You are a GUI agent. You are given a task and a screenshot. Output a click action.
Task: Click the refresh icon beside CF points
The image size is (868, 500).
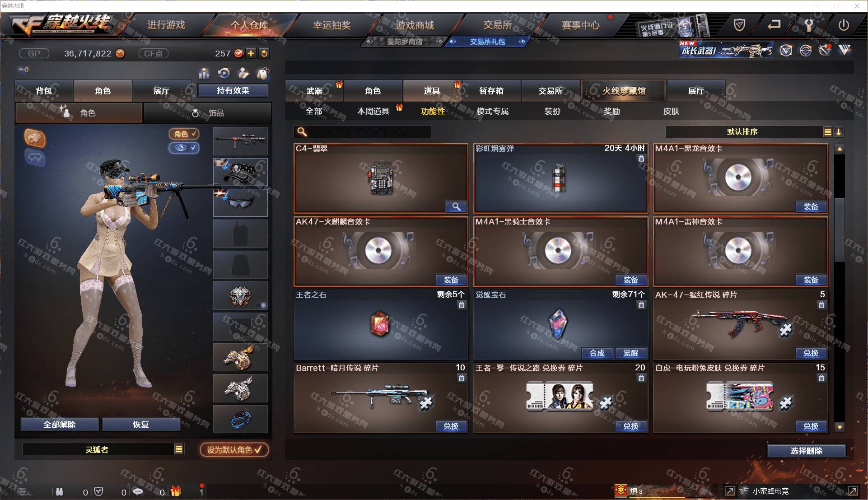pyautogui.click(x=264, y=53)
